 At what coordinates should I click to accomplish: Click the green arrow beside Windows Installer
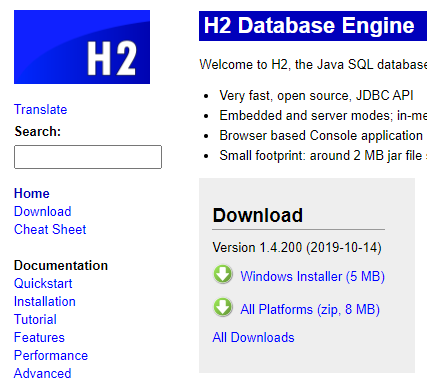(x=223, y=274)
